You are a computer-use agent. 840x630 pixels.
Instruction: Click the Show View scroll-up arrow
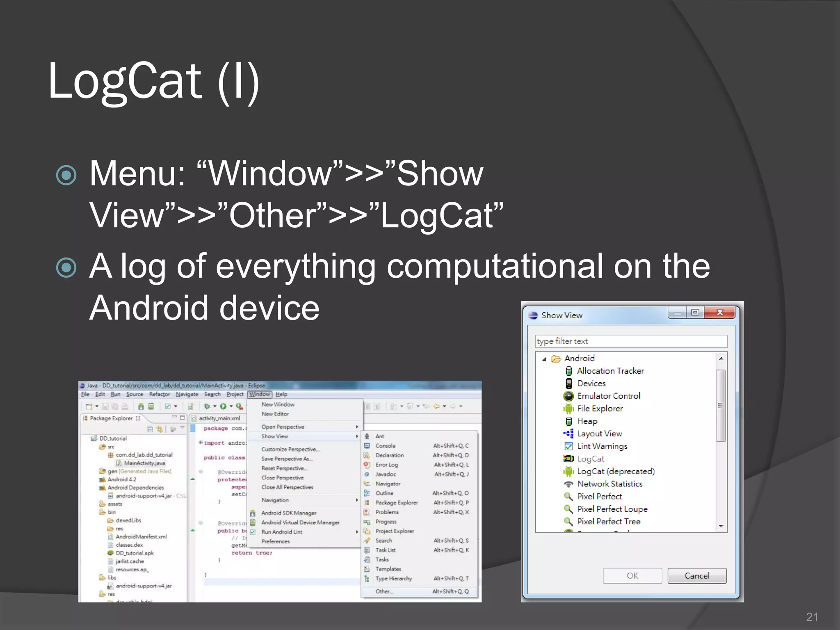coord(721,358)
